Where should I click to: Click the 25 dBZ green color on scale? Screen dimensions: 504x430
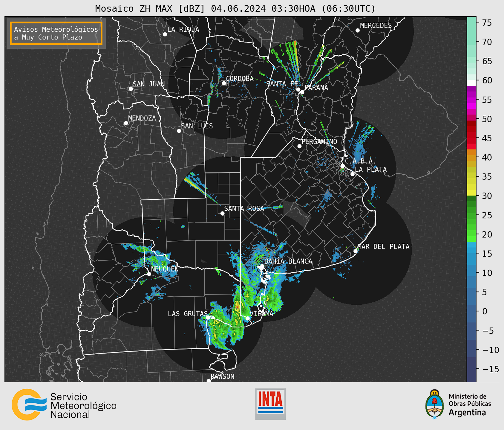(x=471, y=215)
